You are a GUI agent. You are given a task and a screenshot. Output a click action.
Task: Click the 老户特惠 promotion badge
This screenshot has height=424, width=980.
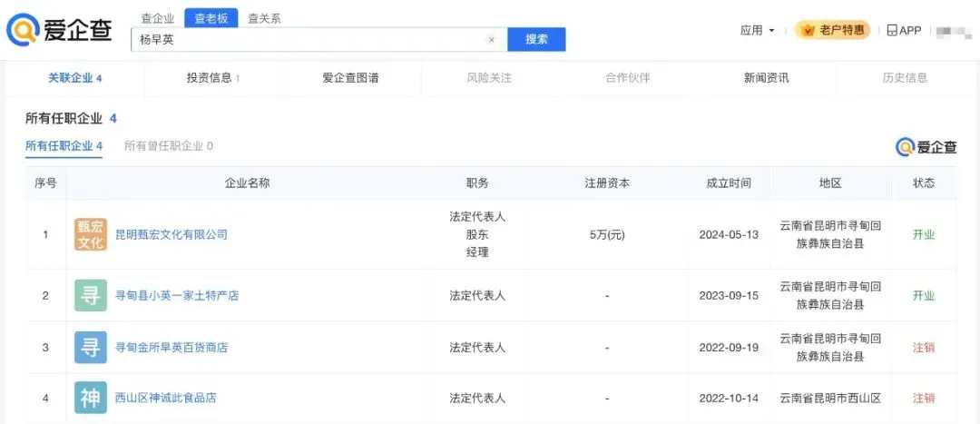point(832,30)
